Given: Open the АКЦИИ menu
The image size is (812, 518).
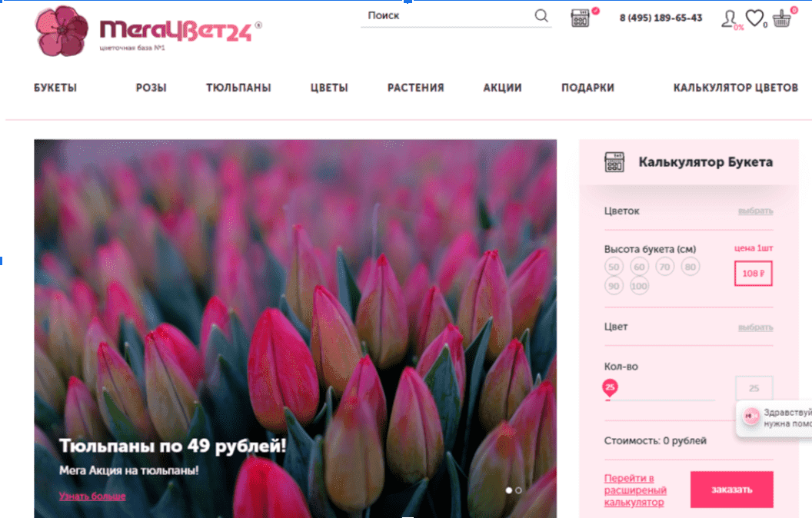Looking at the screenshot, I should click(502, 88).
